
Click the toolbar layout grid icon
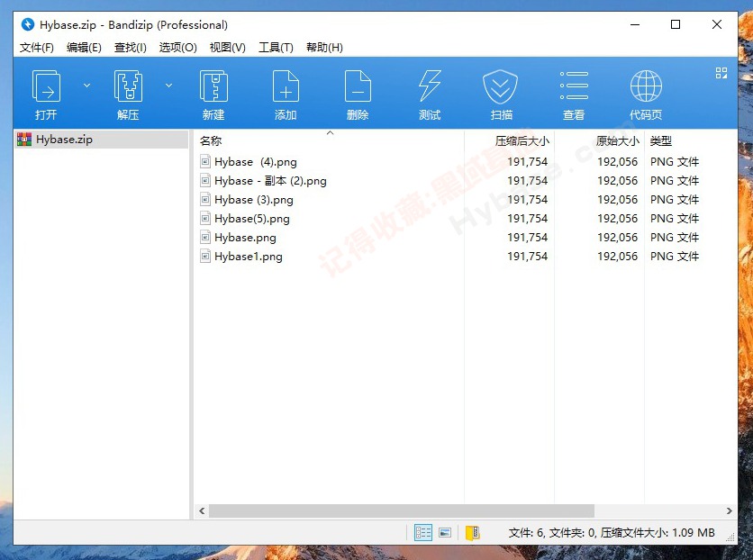pyautogui.click(x=721, y=73)
